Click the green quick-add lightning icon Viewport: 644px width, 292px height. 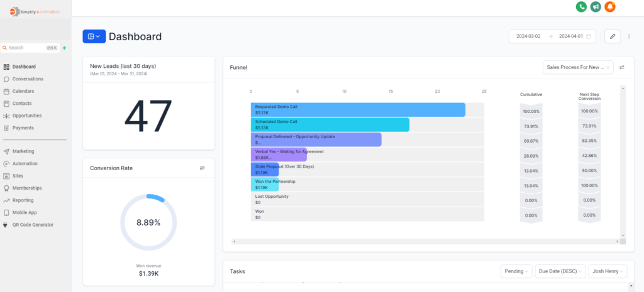[64, 48]
